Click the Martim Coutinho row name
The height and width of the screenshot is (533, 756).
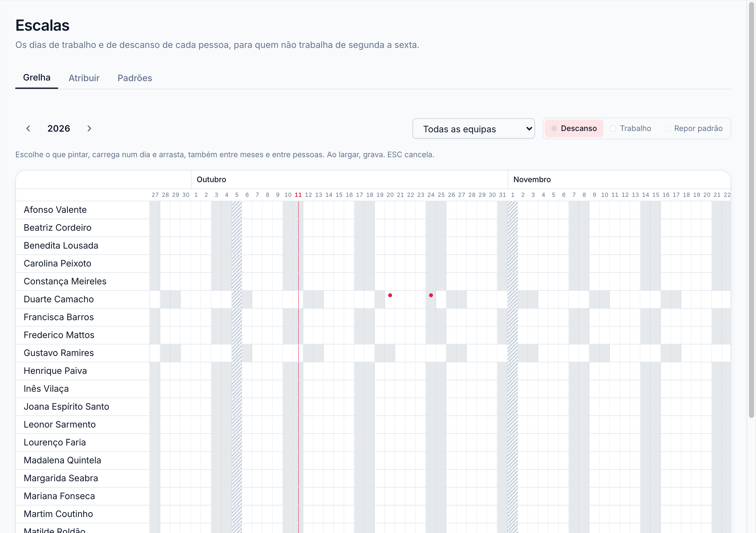click(x=58, y=514)
